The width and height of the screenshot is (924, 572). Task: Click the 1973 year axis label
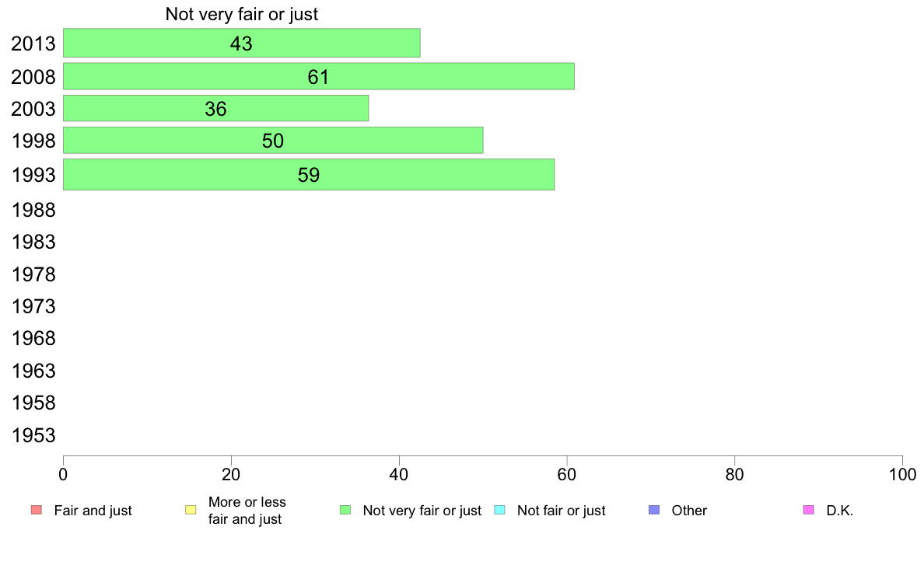coord(33,307)
